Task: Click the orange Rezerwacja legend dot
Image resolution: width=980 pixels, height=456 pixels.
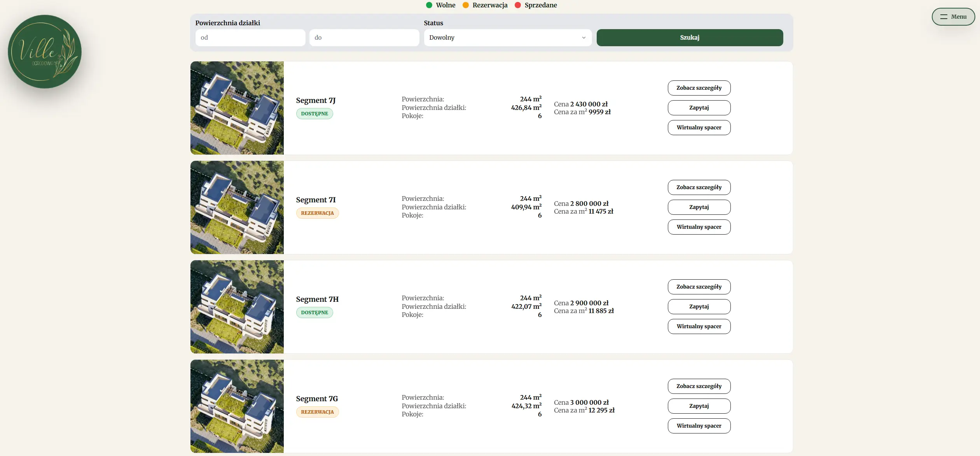Action: 465,5
